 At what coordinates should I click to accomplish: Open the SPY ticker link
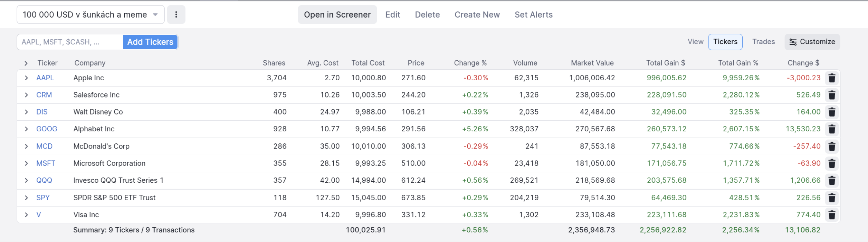pos(43,198)
